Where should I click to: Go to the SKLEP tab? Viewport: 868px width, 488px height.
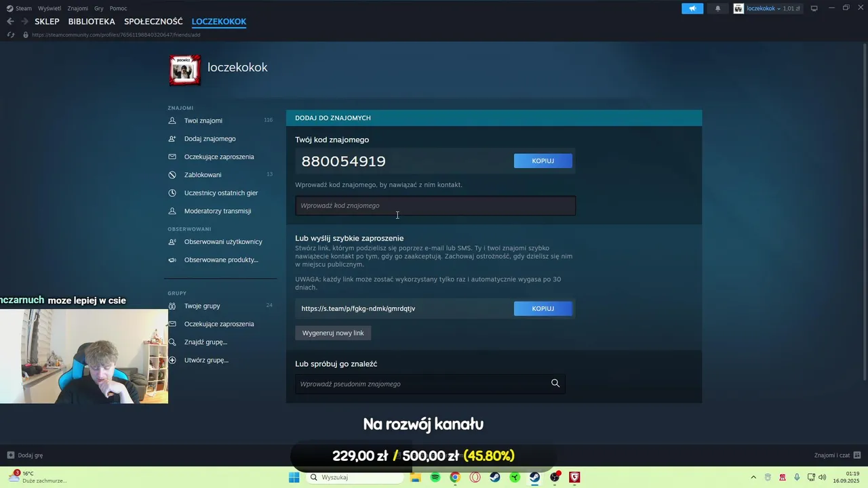(47, 22)
